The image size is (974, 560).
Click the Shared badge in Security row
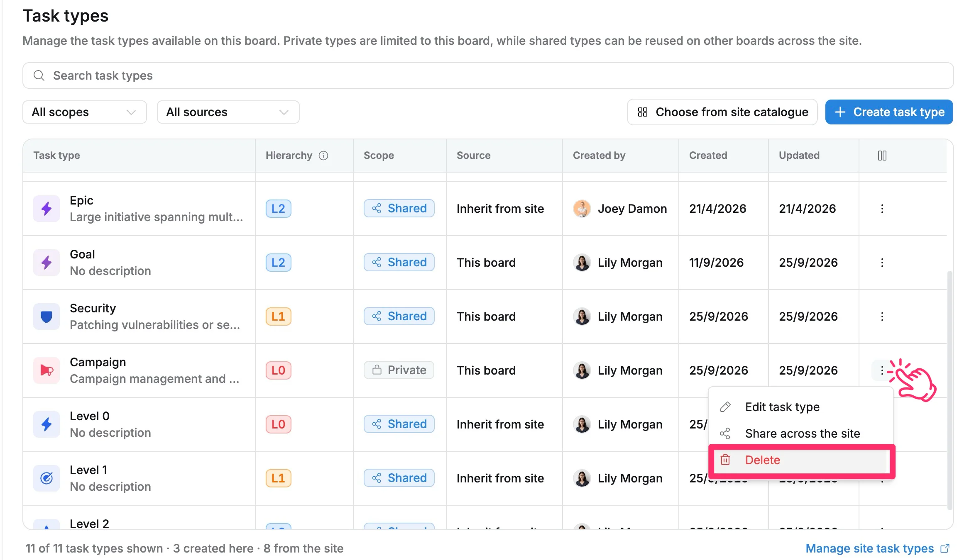(399, 316)
